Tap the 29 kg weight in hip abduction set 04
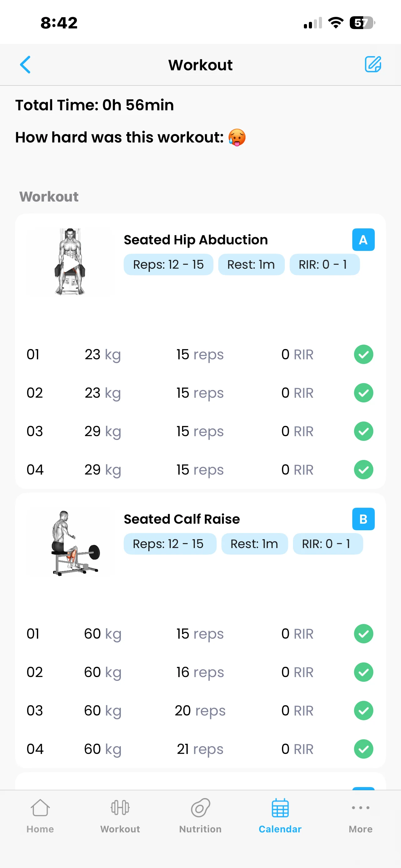 coord(102,470)
